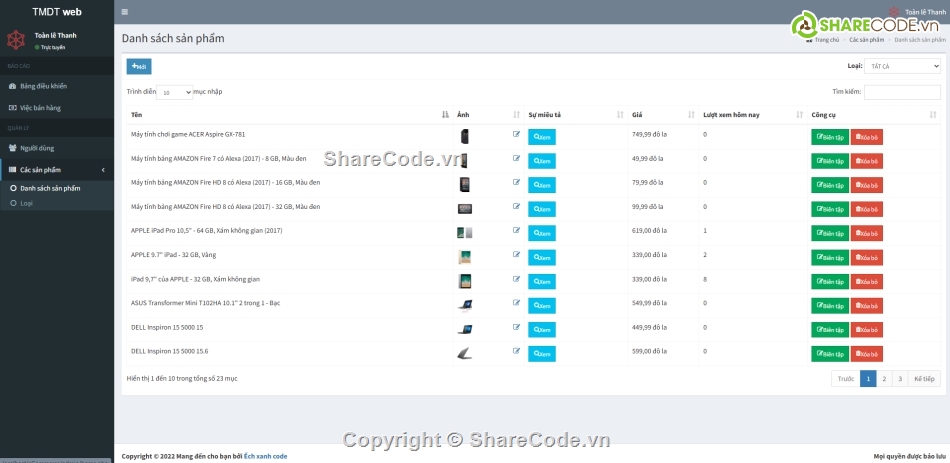Screen dimensions: 950x463
Task: Open Trang chủ breadcrumb link
Action: point(823,39)
